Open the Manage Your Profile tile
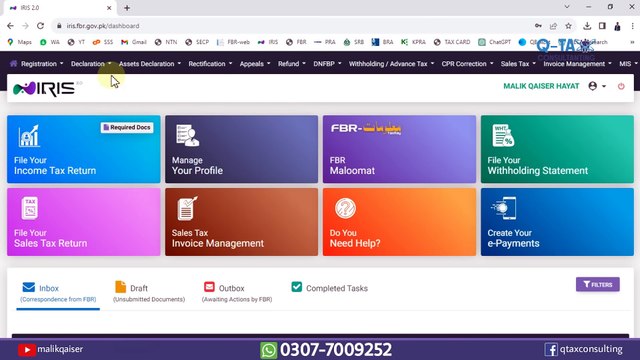640x360 pixels. point(241,149)
